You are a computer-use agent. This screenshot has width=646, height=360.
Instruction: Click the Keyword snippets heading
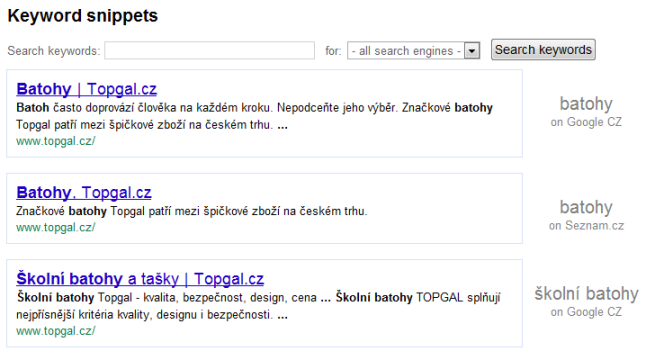coord(83,16)
